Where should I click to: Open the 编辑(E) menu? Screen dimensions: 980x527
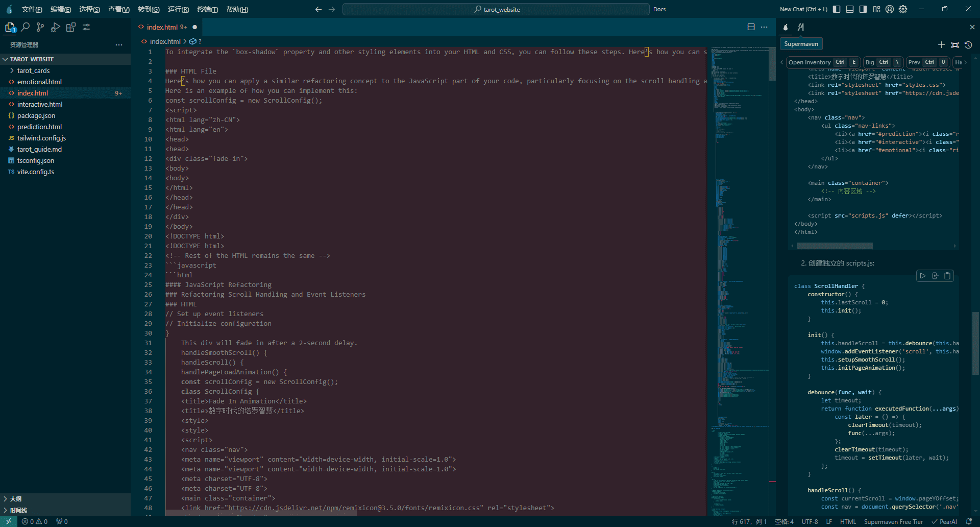click(x=61, y=9)
